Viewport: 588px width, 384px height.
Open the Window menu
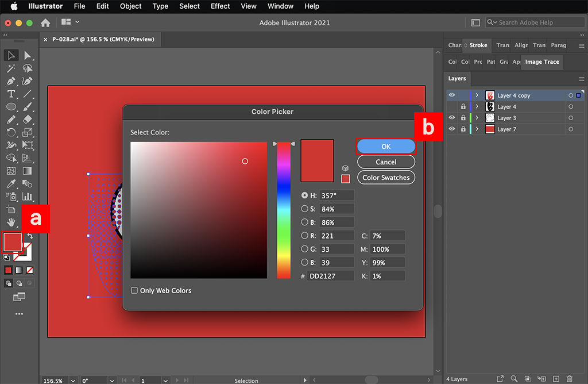click(x=280, y=6)
